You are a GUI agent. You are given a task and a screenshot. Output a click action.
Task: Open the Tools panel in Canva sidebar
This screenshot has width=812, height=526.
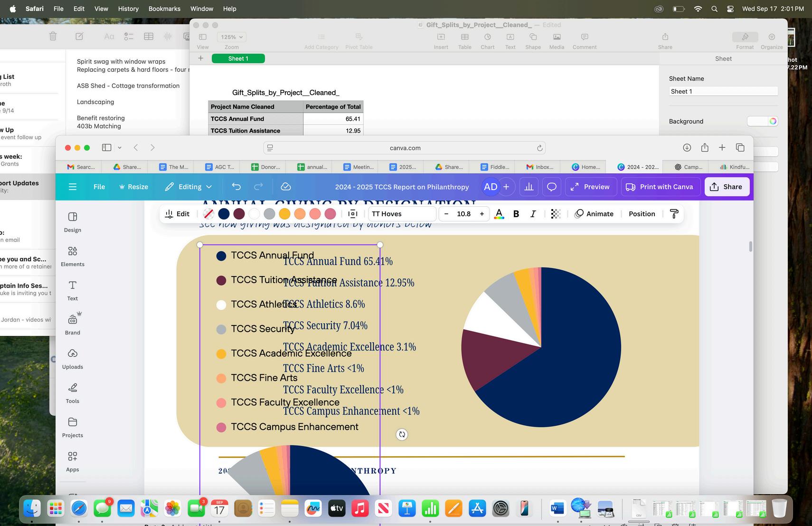(x=73, y=393)
